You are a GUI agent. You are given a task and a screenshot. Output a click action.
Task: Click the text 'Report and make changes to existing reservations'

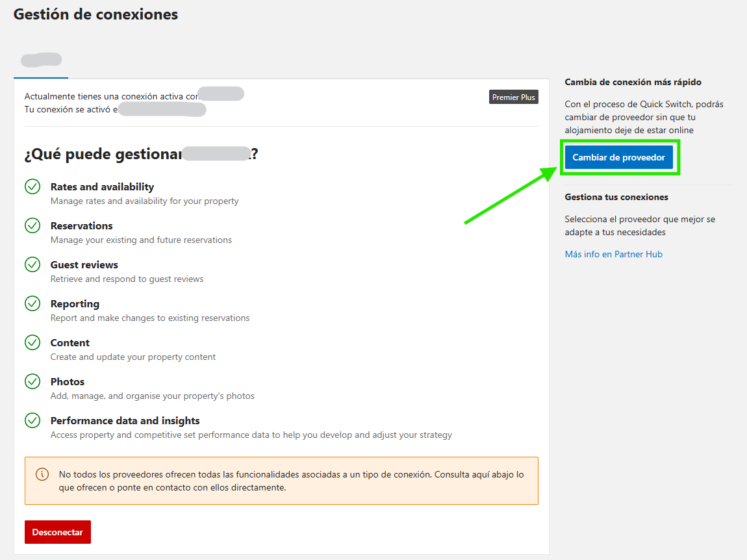[150, 318]
